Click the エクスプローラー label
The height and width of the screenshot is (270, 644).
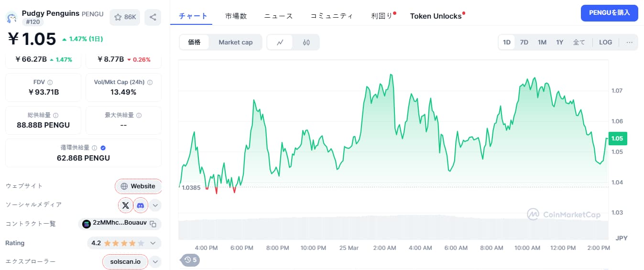coord(30,261)
